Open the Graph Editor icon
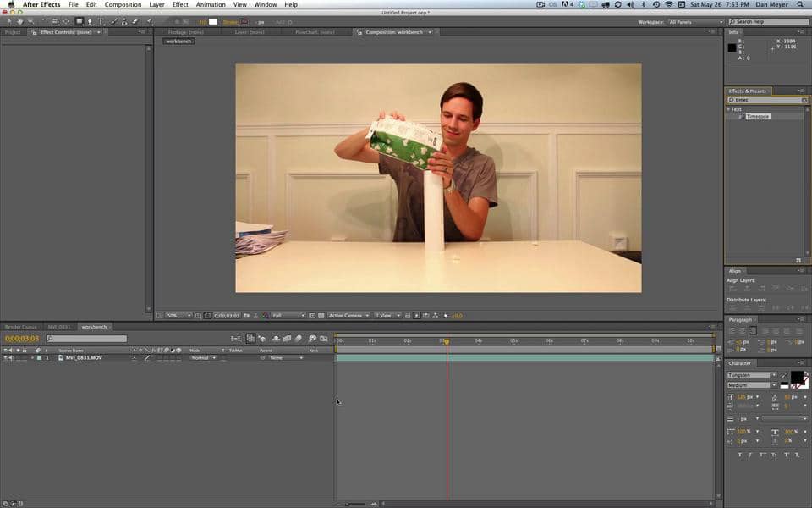The height and width of the screenshot is (508, 812). pyautogui.click(x=324, y=339)
